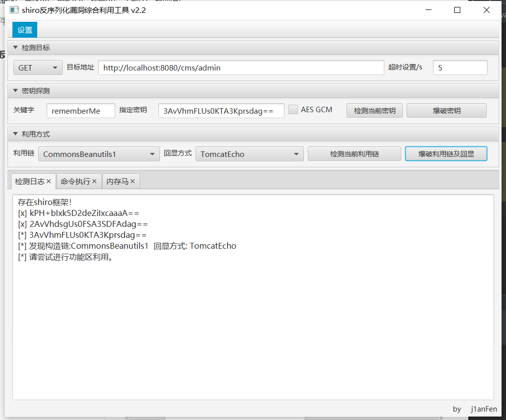This screenshot has width=506, height=420.
Task: Click log line [*] 3AvVhmFLUs0KTA3Kprsdag==
Action: tap(82, 235)
